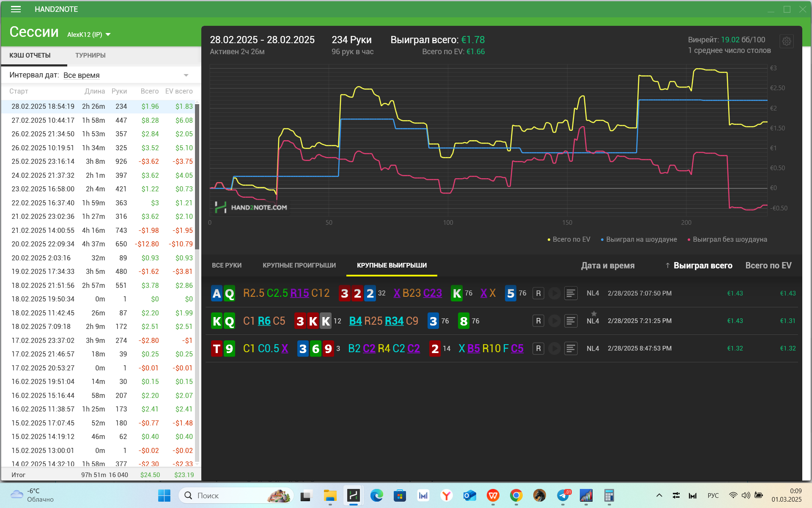Open File Explorer in taskbar

click(x=330, y=495)
